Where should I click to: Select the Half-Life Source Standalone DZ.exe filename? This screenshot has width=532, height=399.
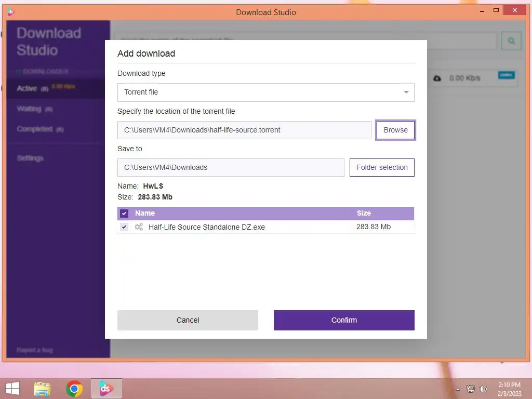point(207,227)
